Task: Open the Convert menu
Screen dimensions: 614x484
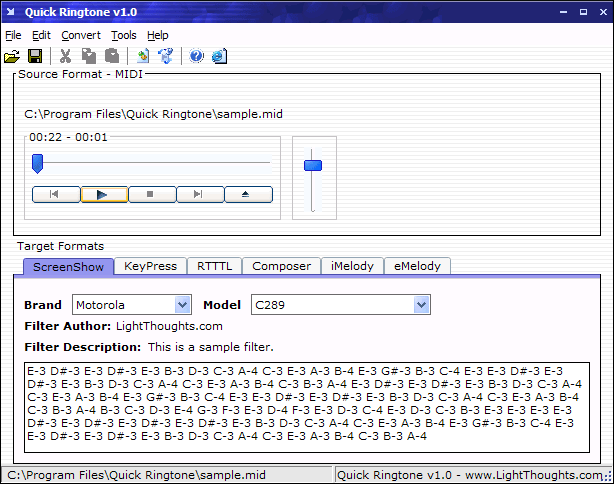Action: tap(81, 35)
